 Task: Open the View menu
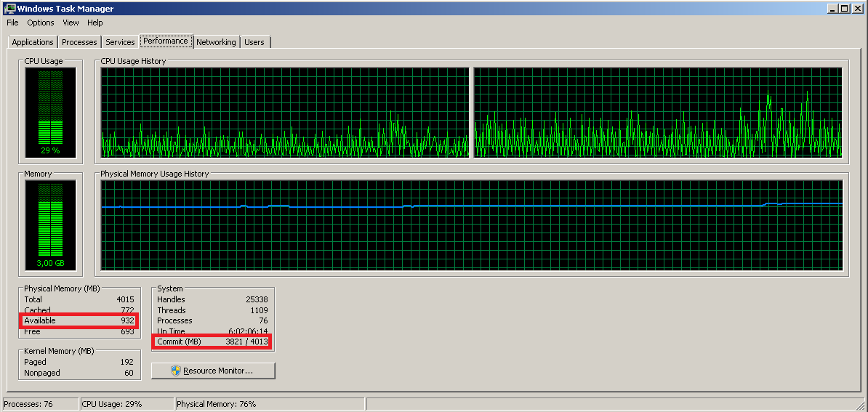pos(71,23)
